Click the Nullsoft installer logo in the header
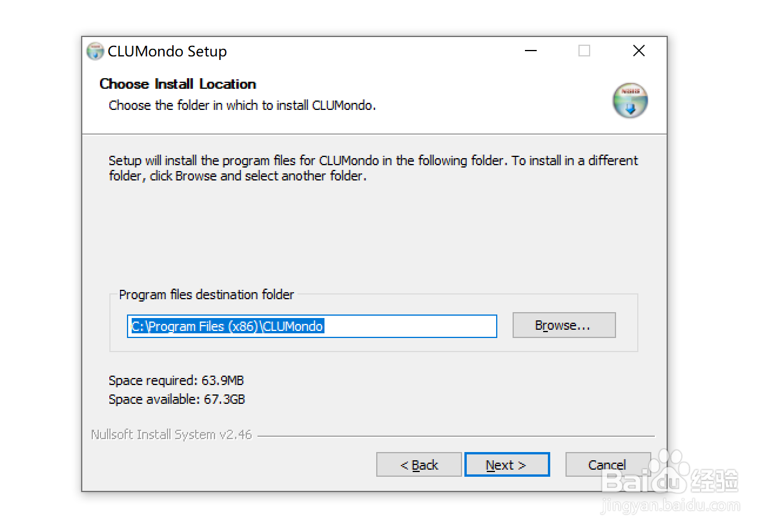Viewport: 783px width, 532px height. click(630, 101)
